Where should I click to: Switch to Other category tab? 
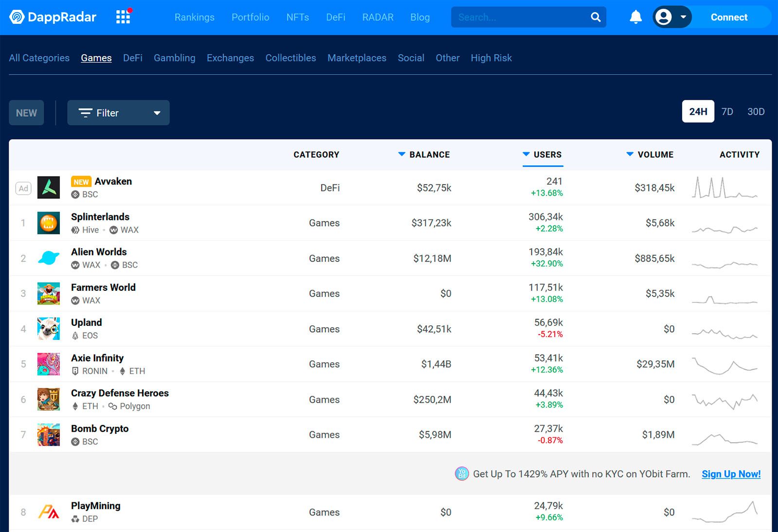pyautogui.click(x=447, y=58)
